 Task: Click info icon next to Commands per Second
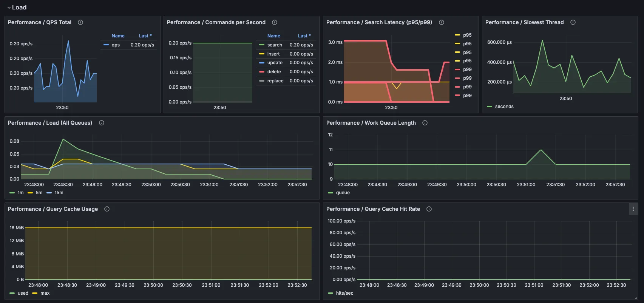[x=275, y=22]
